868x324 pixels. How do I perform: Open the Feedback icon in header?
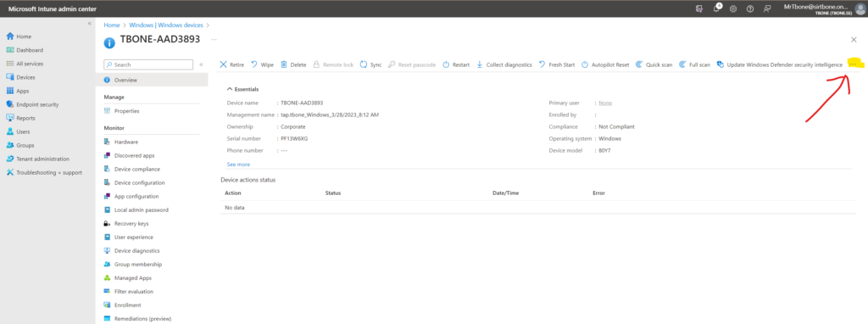point(766,8)
